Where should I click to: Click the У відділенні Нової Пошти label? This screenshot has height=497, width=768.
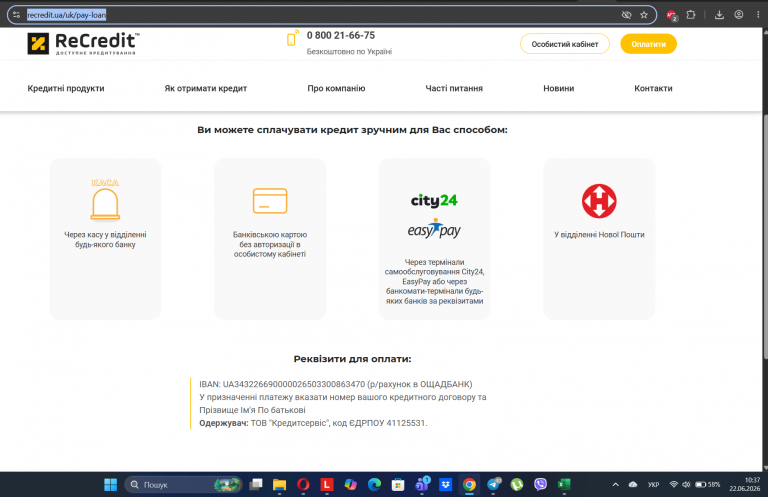coord(599,235)
